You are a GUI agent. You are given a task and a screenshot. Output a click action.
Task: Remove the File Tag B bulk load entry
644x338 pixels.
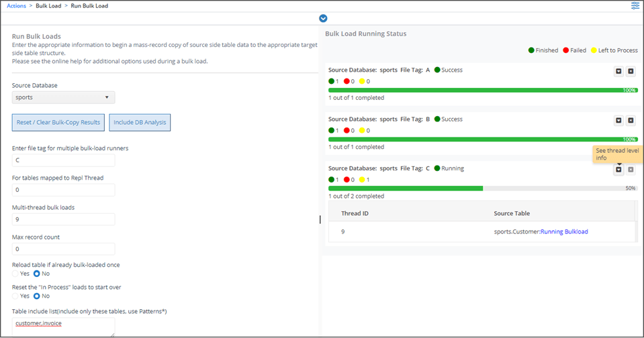click(631, 120)
